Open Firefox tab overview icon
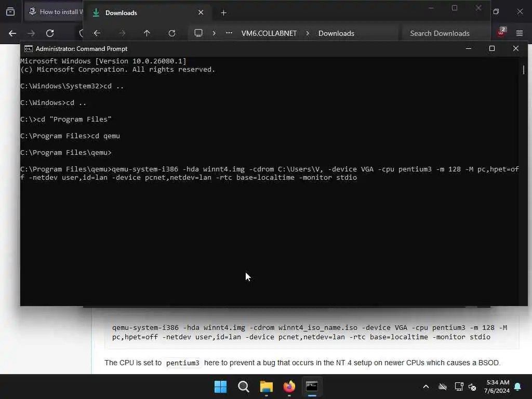532x399 pixels. click(x=10, y=12)
